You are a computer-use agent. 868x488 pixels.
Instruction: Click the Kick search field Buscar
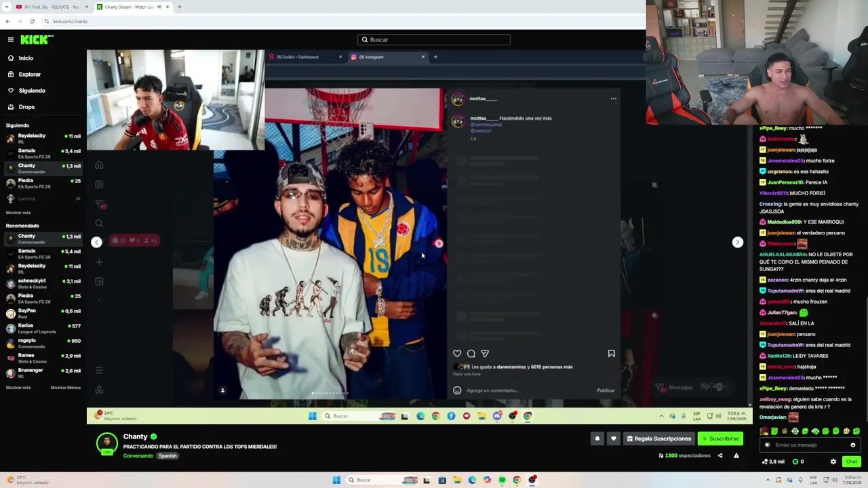pyautogui.click(x=434, y=40)
